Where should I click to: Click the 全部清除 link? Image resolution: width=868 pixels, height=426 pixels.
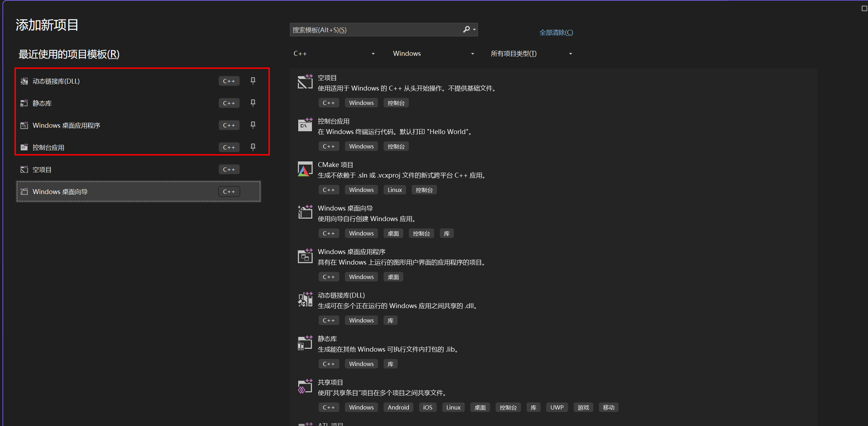point(556,33)
